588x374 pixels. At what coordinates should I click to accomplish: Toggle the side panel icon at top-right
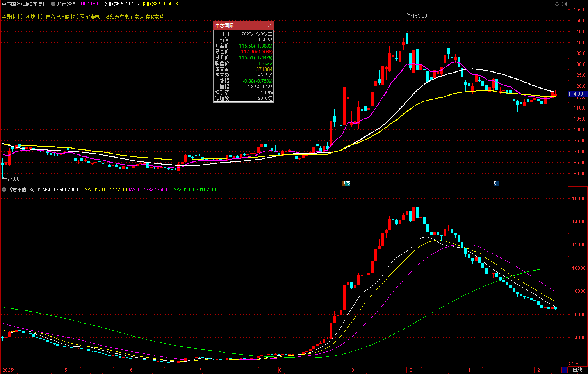pos(564,4)
